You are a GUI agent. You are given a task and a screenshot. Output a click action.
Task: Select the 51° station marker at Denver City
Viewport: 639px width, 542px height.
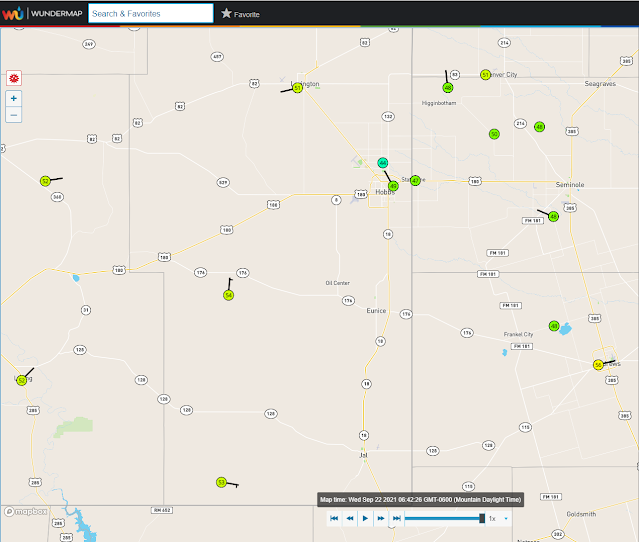(x=485, y=75)
